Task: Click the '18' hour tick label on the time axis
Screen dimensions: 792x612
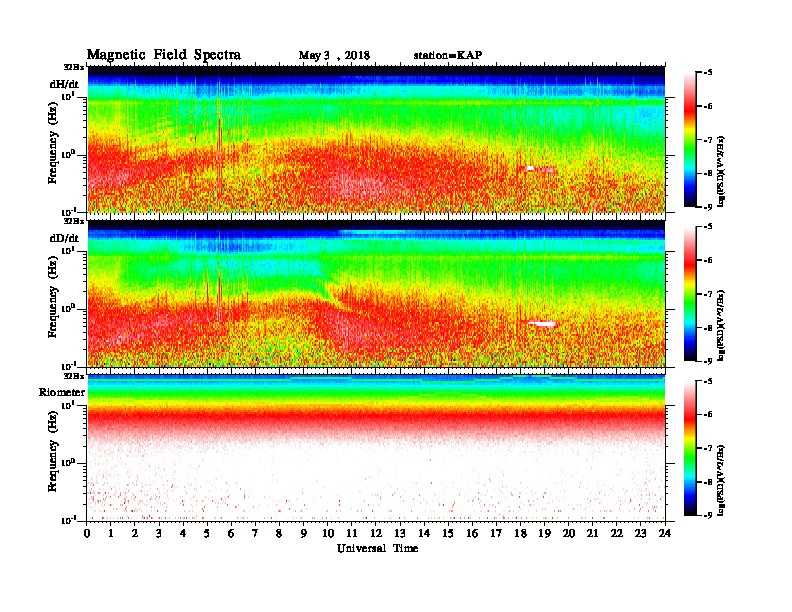Action: point(520,533)
